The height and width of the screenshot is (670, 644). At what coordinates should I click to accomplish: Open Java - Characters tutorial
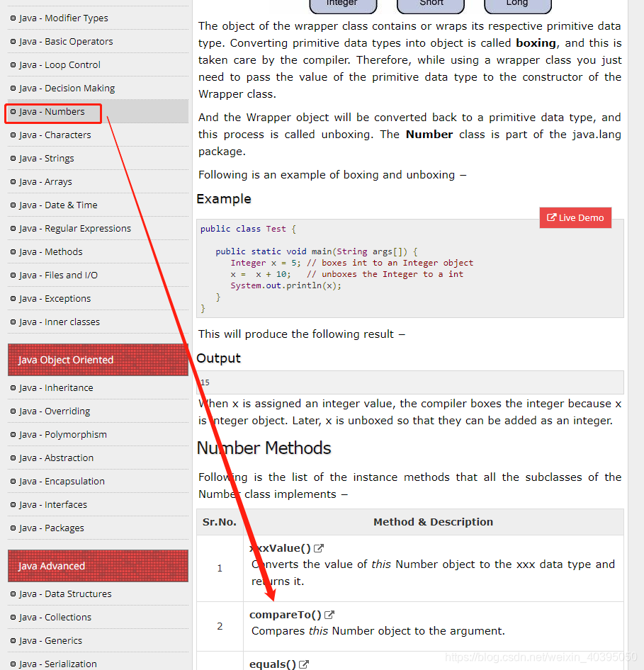tap(55, 135)
